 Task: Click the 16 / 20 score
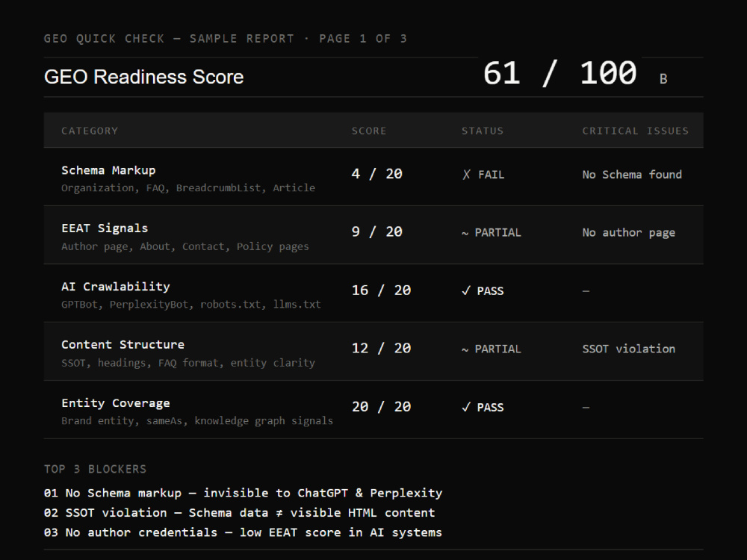coord(381,290)
